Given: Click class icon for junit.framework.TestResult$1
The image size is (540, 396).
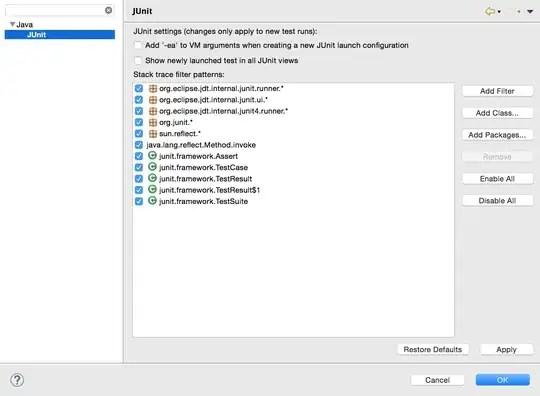Looking at the screenshot, I should (152, 189).
